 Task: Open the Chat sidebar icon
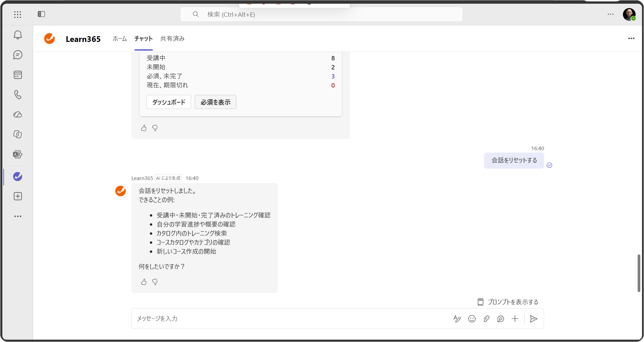tap(18, 55)
